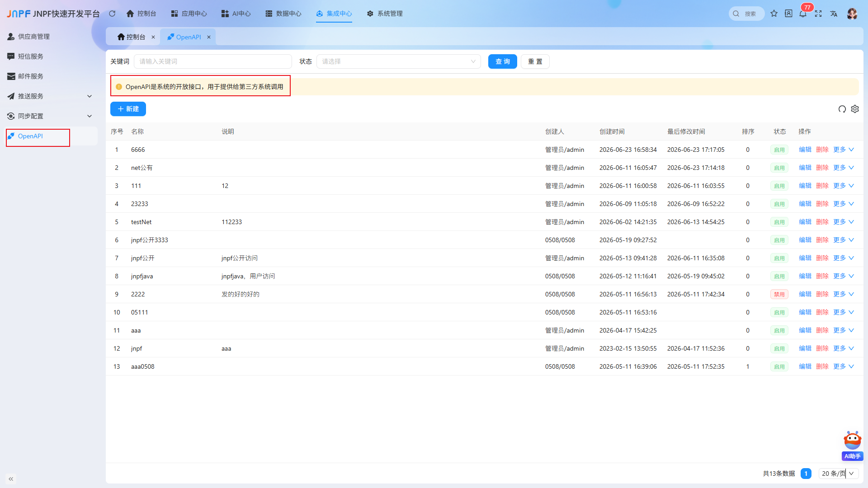This screenshot has height=488, width=868.
Task: Delete the row named aaa
Action: (822, 330)
